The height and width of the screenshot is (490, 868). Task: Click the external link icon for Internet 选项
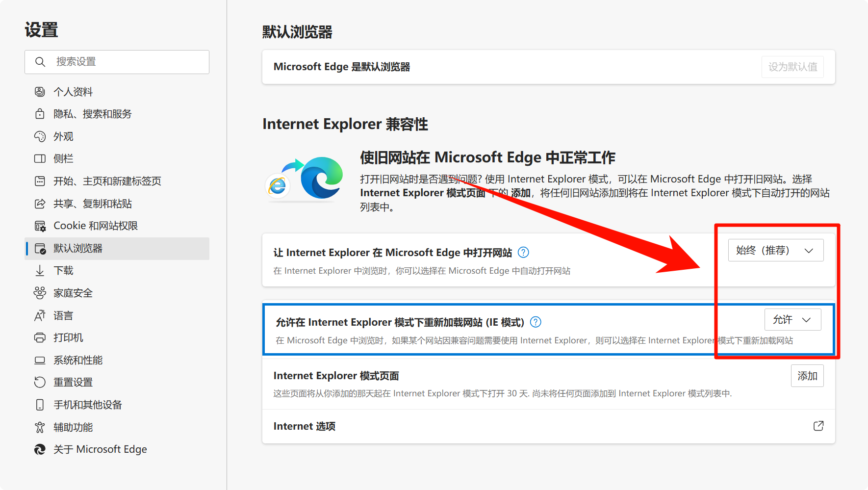click(818, 426)
